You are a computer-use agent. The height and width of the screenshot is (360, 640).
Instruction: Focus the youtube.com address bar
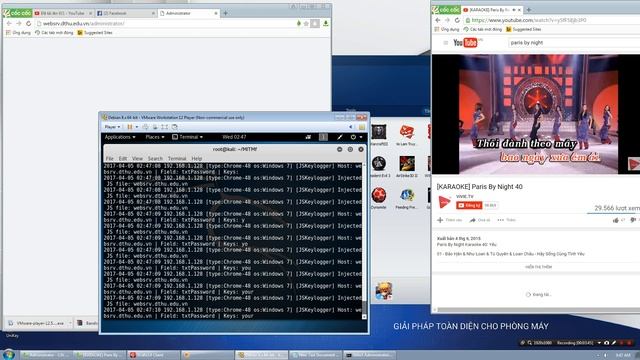552,20
